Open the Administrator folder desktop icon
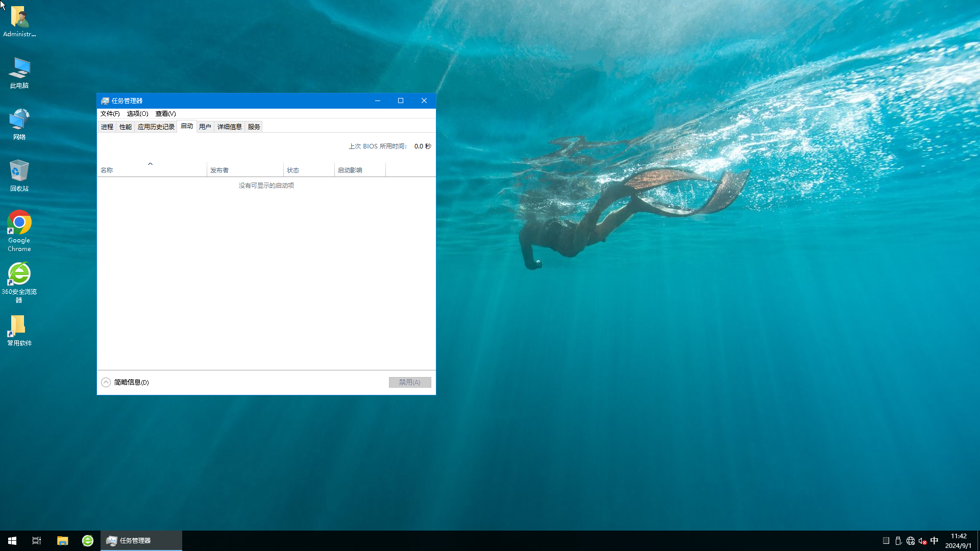The height and width of the screenshot is (551, 980). [x=19, y=21]
